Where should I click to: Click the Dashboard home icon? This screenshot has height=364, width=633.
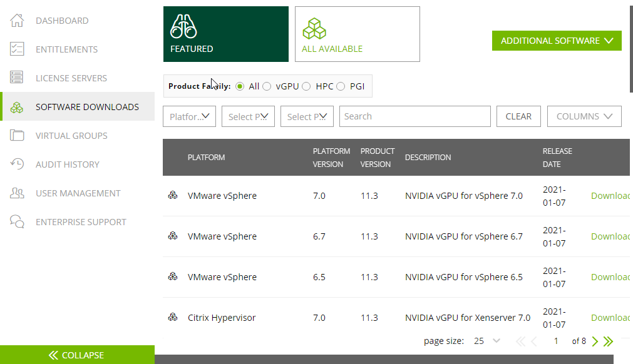[x=17, y=21]
